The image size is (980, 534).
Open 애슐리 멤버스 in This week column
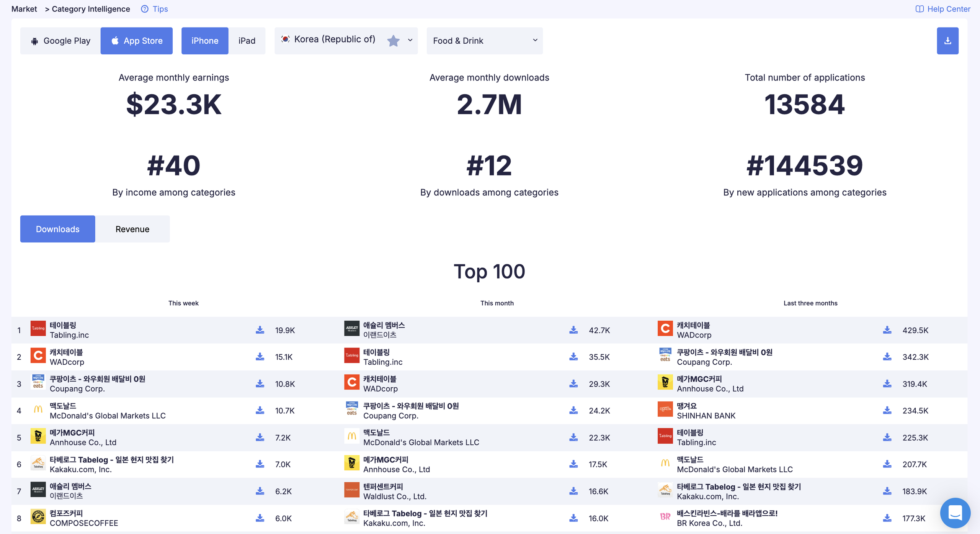(x=70, y=486)
